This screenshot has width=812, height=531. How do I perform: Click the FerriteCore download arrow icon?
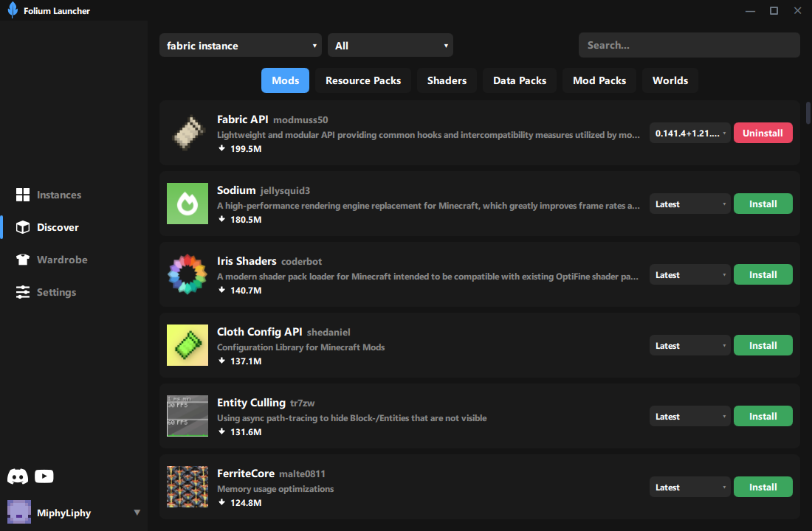(221, 502)
